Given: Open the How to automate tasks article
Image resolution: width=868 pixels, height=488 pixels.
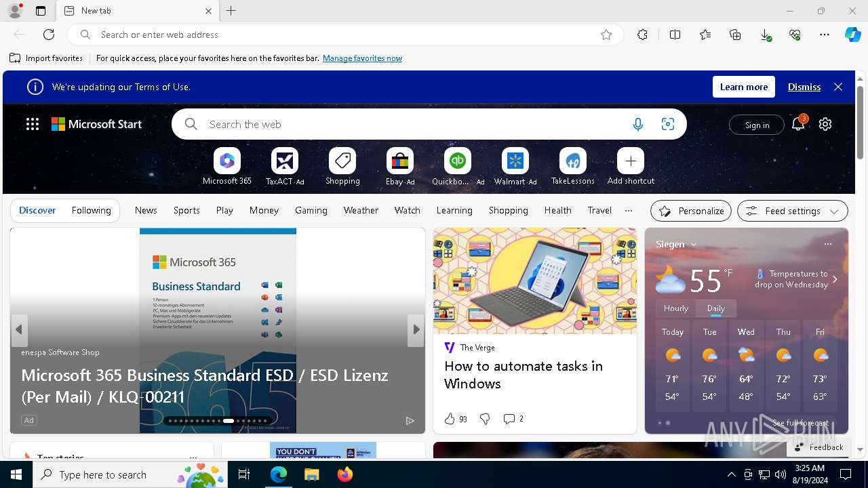Looking at the screenshot, I should point(524,375).
